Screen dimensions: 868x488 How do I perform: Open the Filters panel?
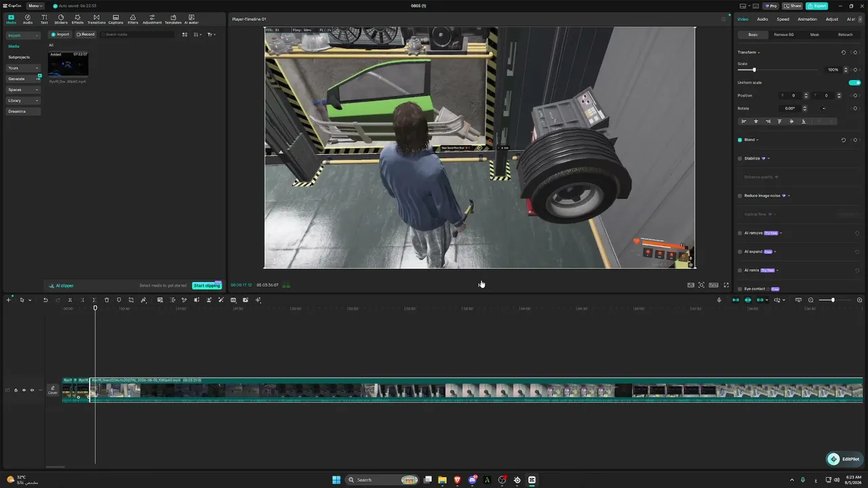[133, 19]
